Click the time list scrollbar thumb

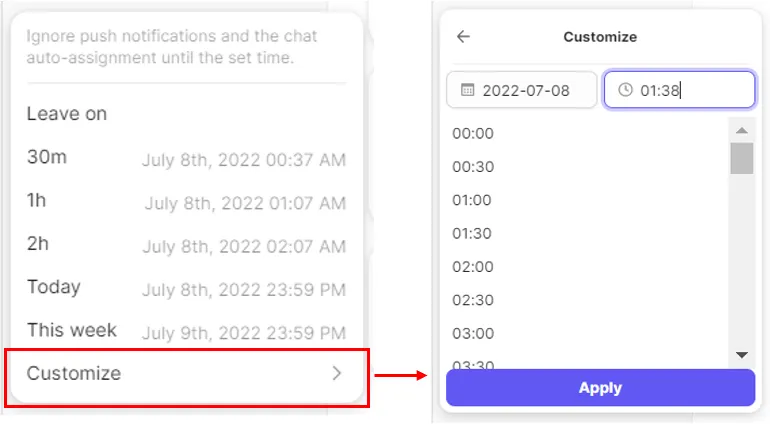coord(741,158)
